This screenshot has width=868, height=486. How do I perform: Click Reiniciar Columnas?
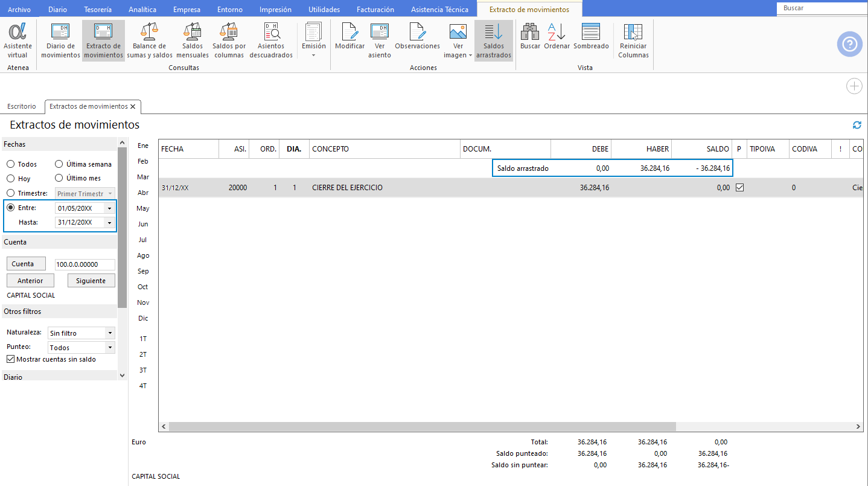pos(633,41)
